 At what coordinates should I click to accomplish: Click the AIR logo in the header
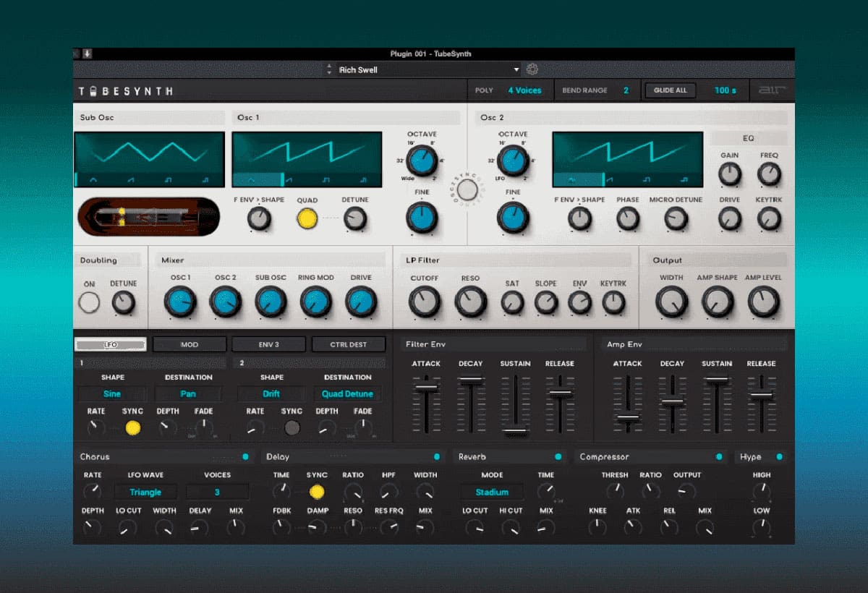coord(772,90)
